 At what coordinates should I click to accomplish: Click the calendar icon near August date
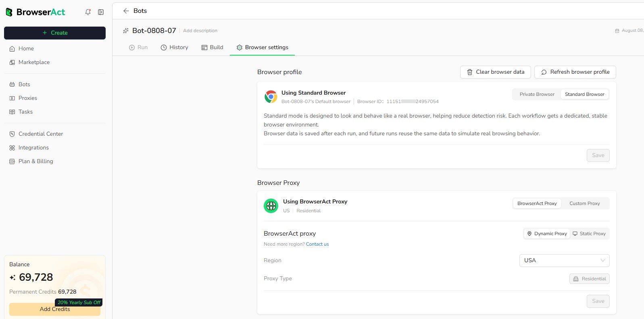pyautogui.click(x=617, y=31)
